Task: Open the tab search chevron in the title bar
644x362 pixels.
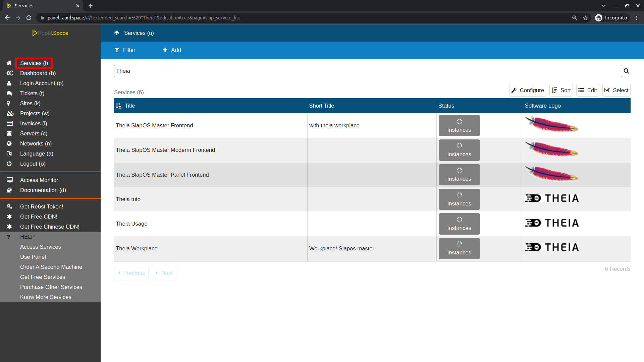Action: 603,6
